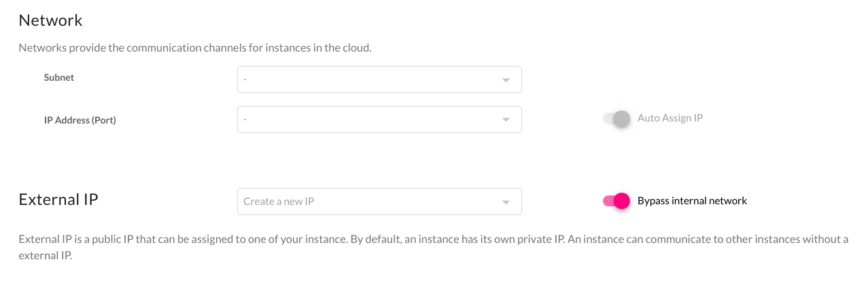Disable the Bypass internal network toggle

point(617,201)
